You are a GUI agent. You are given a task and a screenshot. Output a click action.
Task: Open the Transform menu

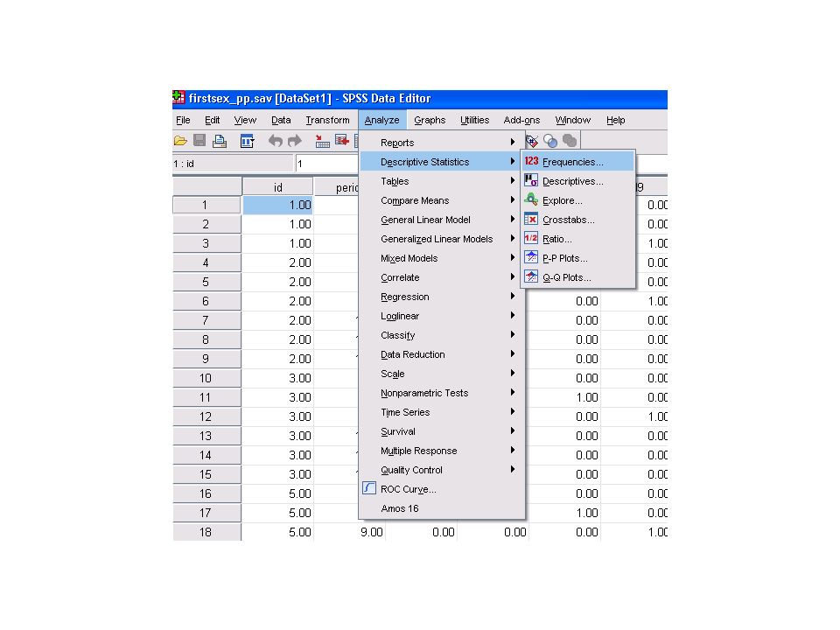click(x=327, y=120)
